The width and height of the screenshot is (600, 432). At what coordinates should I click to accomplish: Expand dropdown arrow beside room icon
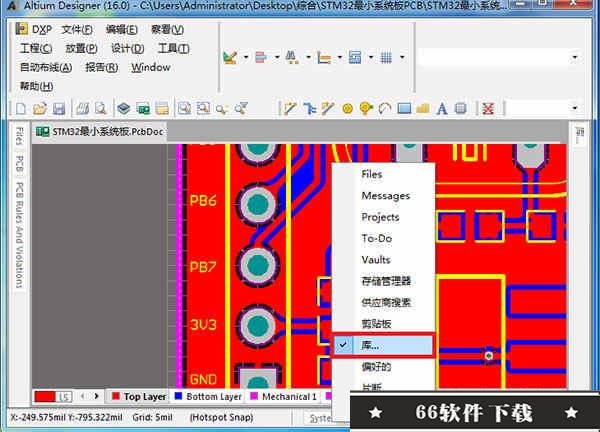371,58
